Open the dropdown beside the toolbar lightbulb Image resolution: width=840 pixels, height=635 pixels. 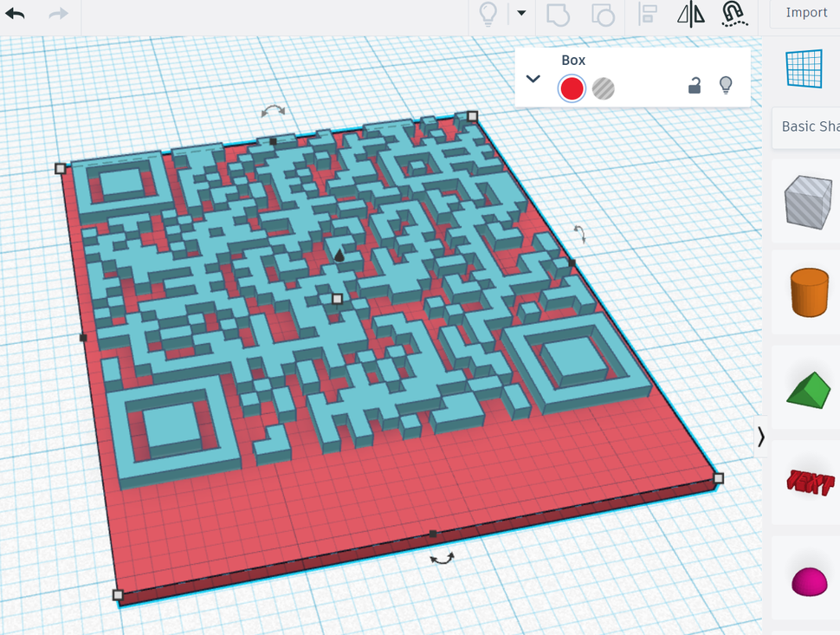[521, 14]
